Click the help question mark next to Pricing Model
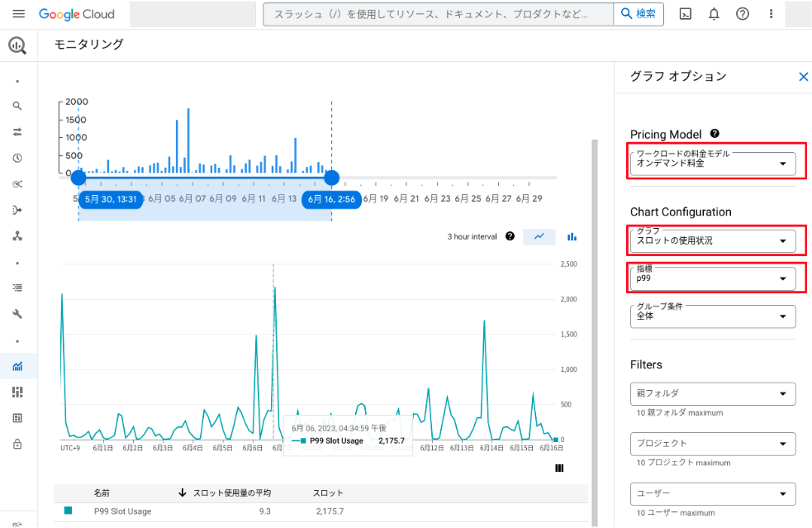 point(715,134)
